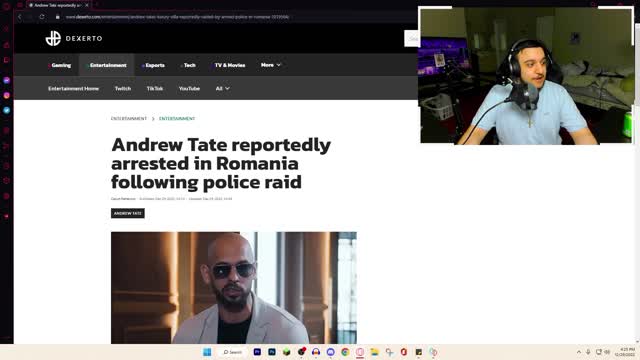Open the Entertainment Home link
640x360 pixels.
[x=73, y=88]
